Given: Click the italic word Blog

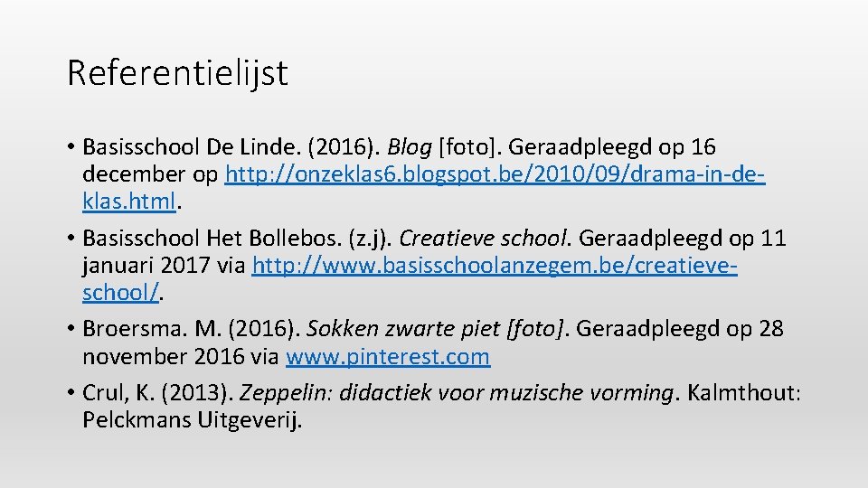Looking at the screenshot, I should [410, 146].
